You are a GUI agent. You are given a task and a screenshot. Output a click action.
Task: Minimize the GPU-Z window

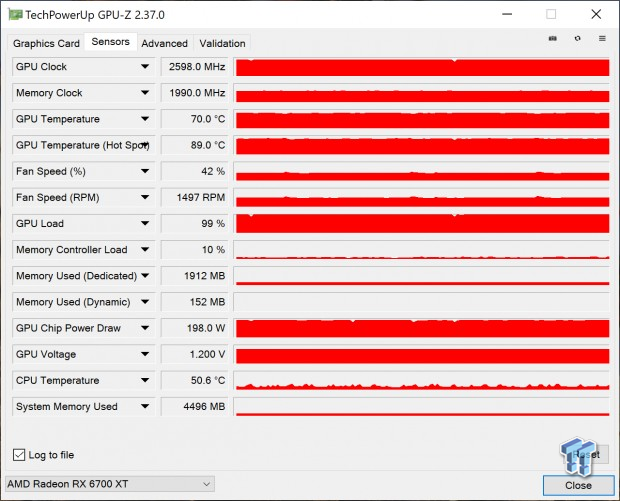pos(507,14)
